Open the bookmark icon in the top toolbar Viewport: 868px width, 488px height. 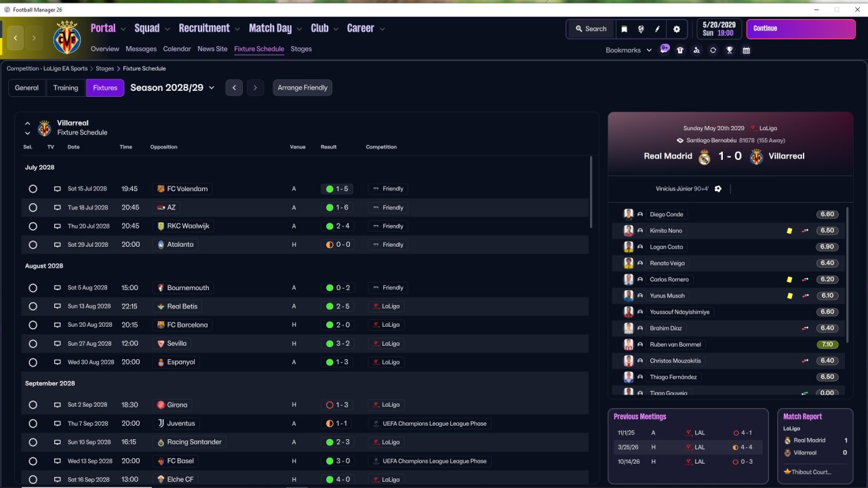point(624,29)
